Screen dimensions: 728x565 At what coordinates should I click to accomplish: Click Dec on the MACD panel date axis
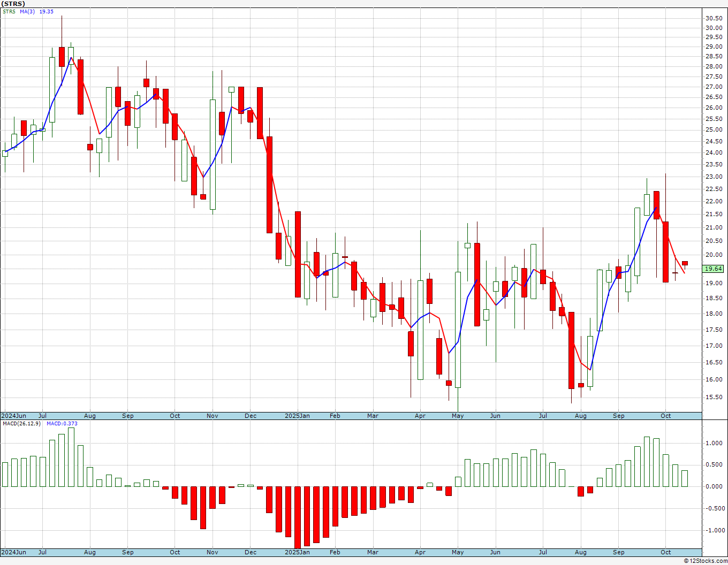click(x=251, y=552)
